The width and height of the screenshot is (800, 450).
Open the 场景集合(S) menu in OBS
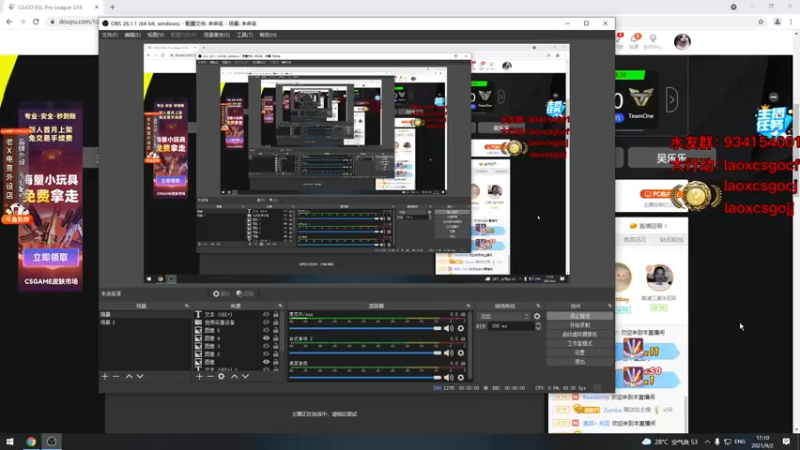coord(216,35)
